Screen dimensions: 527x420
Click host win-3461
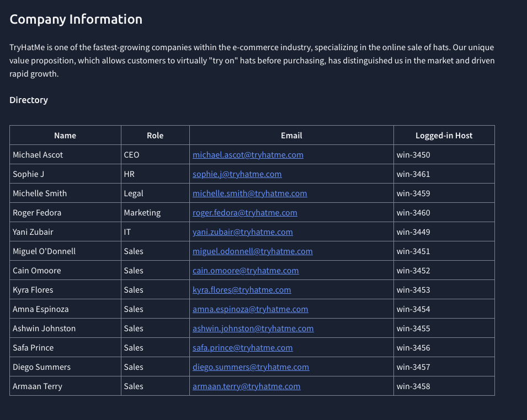point(413,174)
